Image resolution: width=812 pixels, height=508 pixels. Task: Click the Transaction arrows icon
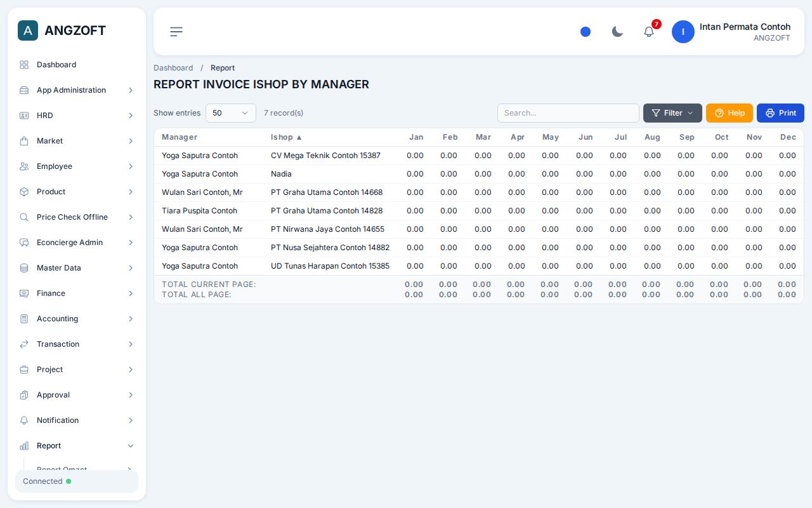pos(24,344)
